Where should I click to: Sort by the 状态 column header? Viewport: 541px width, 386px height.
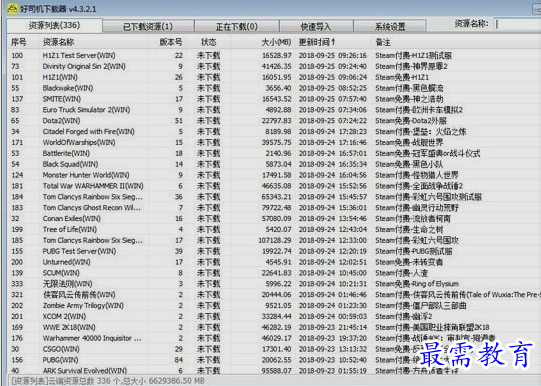(209, 42)
